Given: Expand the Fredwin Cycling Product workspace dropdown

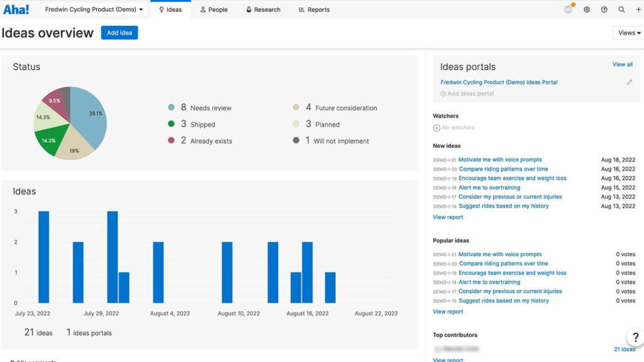Looking at the screenshot, I should coord(94,9).
